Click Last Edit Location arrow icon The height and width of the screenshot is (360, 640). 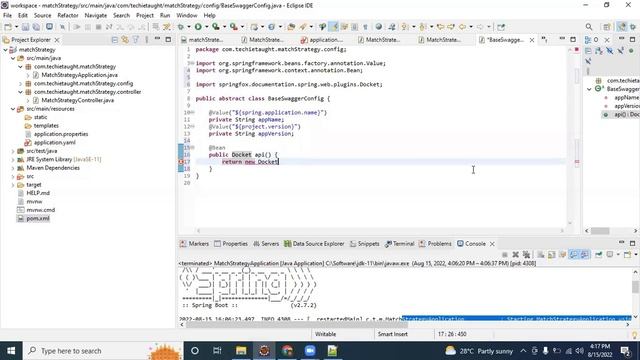[x=440, y=27]
